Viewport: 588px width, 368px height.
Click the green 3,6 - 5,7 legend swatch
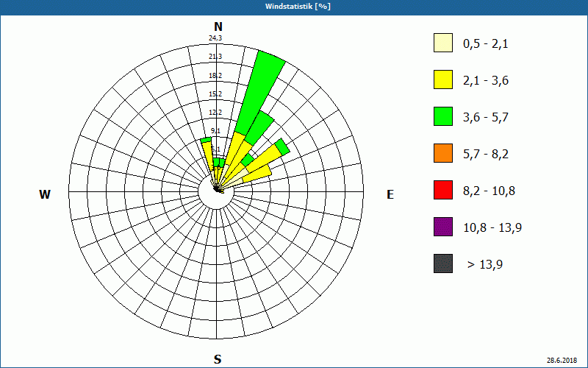click(x=443, y=116)
